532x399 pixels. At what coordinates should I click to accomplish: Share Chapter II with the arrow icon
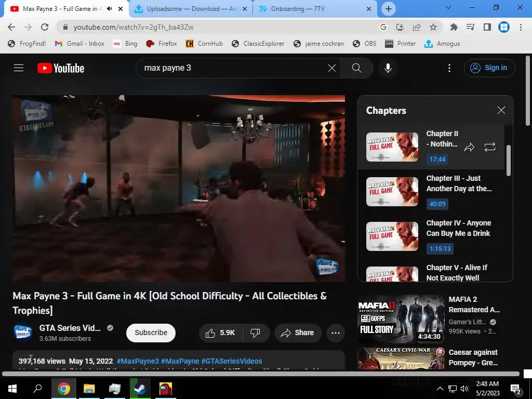[x=469, y=147]
